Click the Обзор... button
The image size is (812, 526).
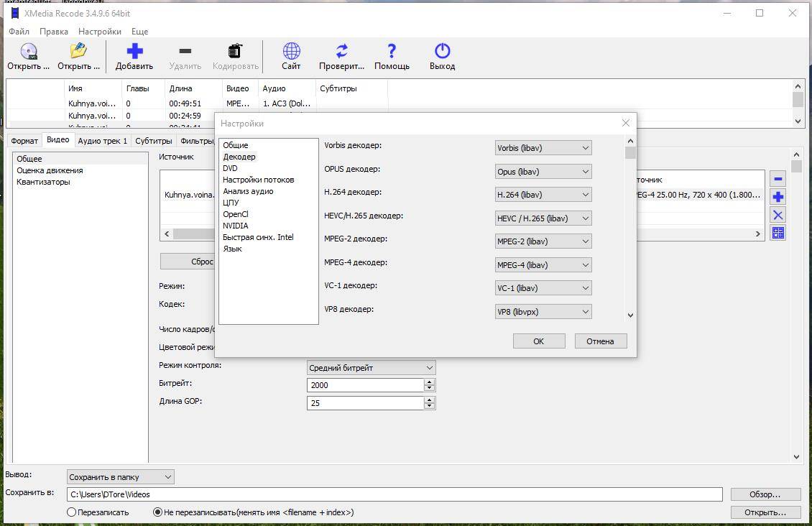pyautogui.click(x=765, y=494)
